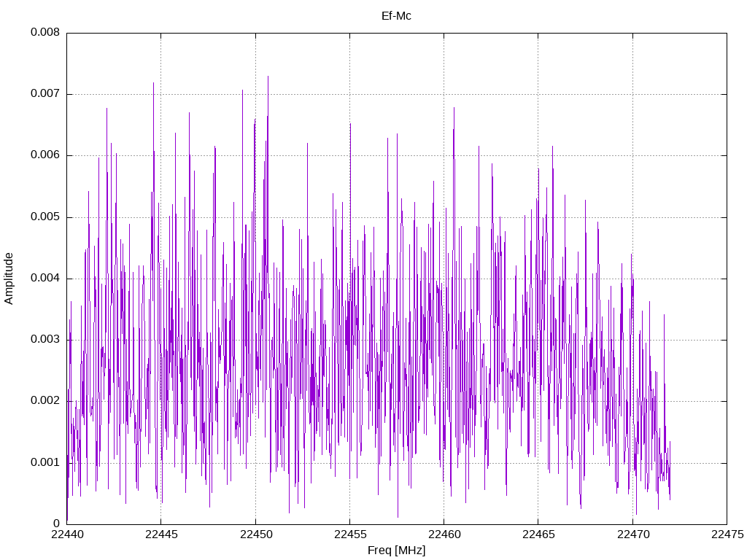
Task: Click the 22465 x-axis tick label
Action: [539, 534]
